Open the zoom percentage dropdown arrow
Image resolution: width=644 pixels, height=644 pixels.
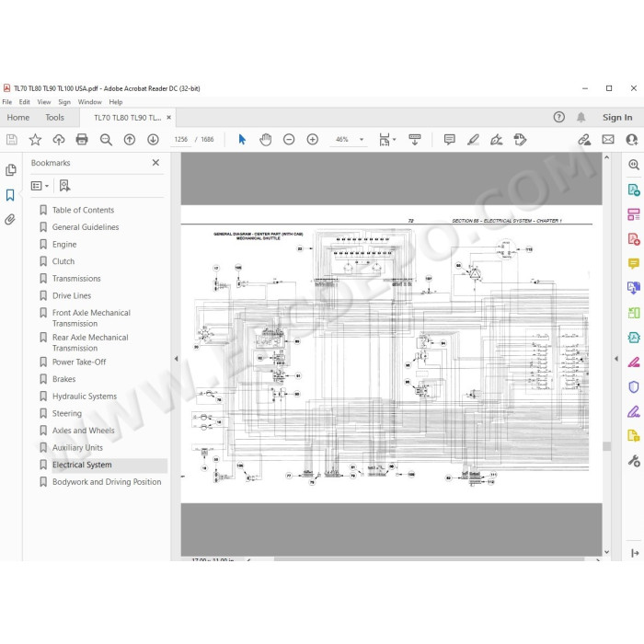(362, 140)
